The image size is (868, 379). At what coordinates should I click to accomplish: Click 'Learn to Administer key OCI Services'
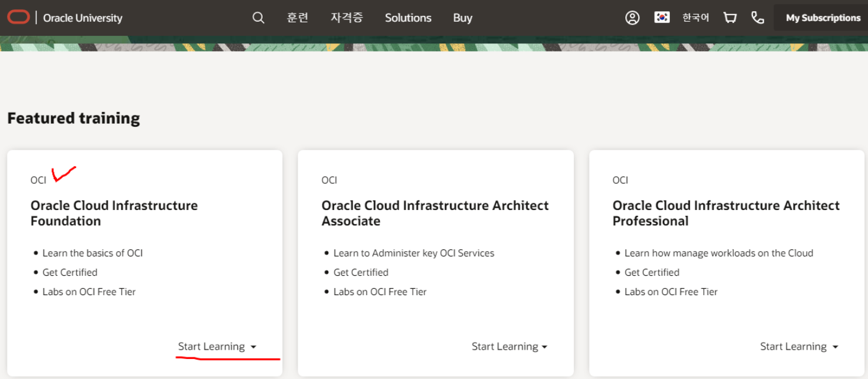pyautogui.click(x=414, y=253)
